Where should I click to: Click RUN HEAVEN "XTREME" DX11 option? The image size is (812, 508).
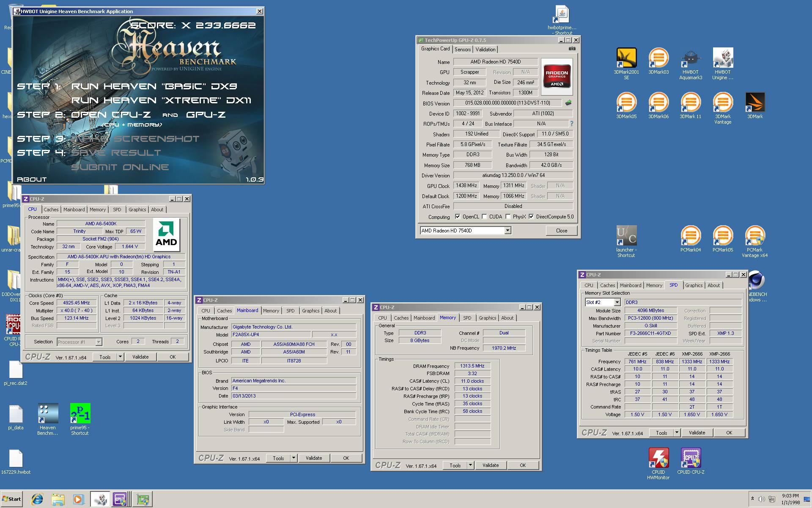[161, 100]
